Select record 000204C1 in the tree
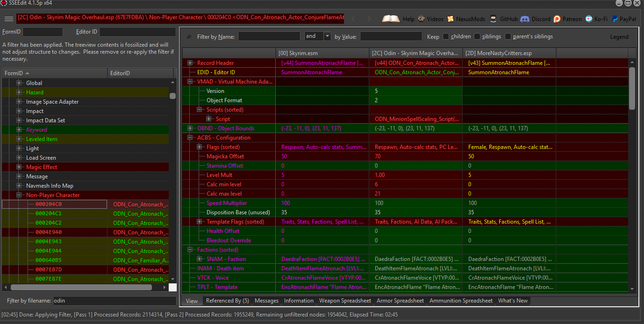The width and height of the screenshot is (644, 324). [49, 214]
